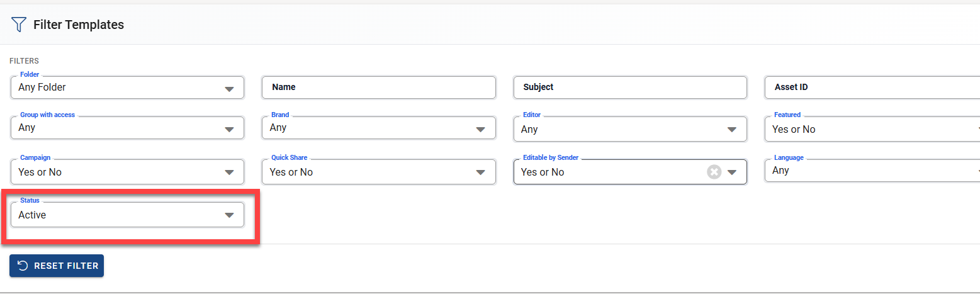This screenshot has height=294, width=980.
Task: Expand the Campaign dropdown
Action: (x=229, y=172)
